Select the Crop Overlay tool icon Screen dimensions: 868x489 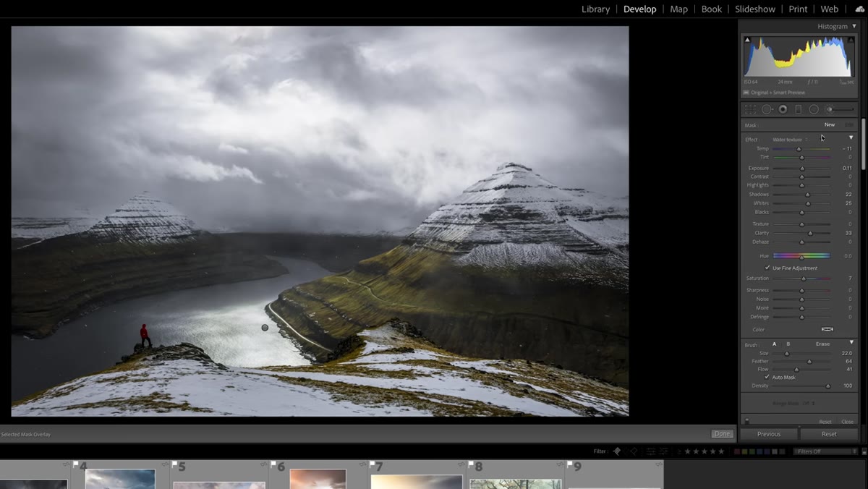[x=751, y=109]
